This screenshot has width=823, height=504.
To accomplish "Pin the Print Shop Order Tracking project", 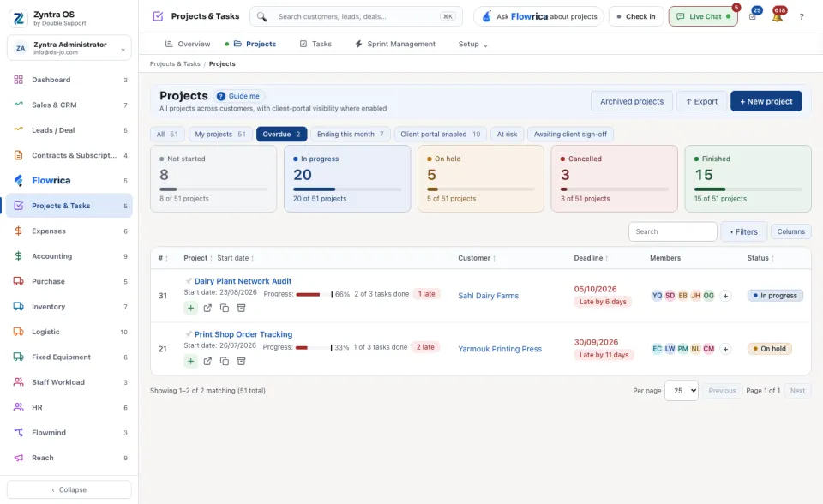I will [x=189, y=334].
